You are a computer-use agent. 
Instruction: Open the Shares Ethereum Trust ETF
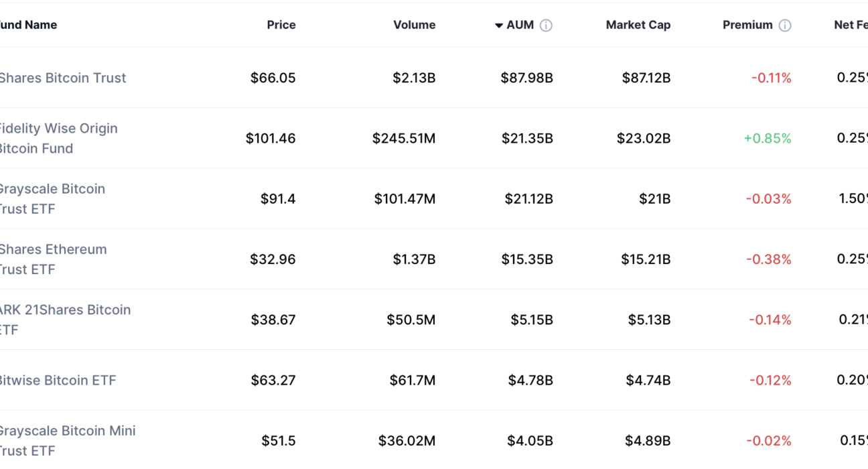point(52,259)
